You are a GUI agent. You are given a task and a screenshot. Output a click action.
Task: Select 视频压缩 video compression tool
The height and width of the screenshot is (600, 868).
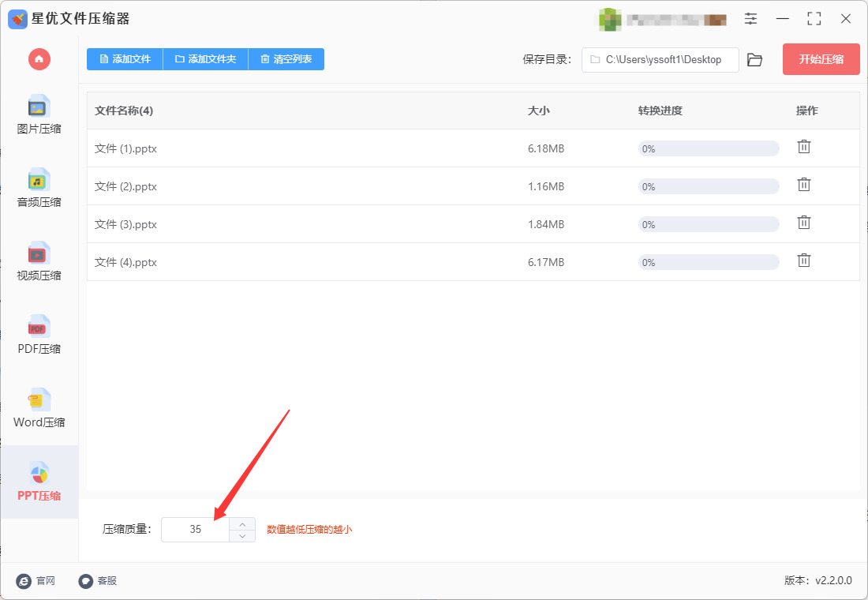click(x=39, y=261)
